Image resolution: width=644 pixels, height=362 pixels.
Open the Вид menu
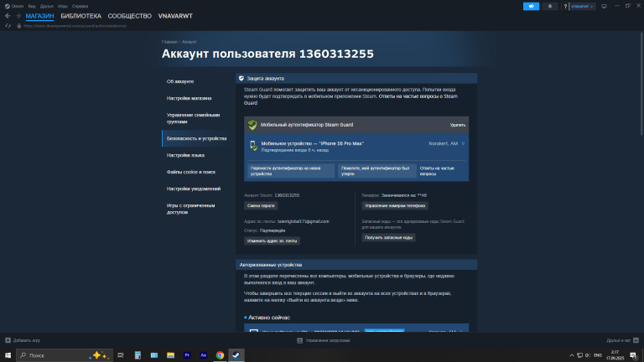[32, 6]
